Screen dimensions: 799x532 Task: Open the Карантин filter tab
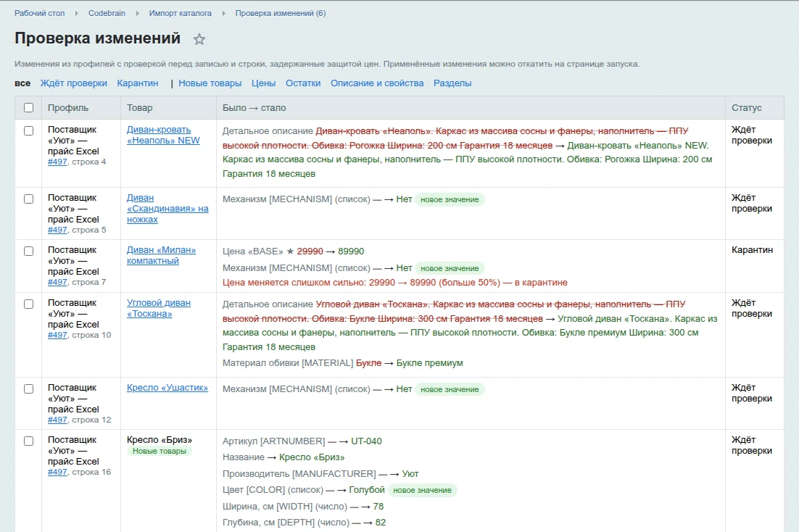[138, 83]
